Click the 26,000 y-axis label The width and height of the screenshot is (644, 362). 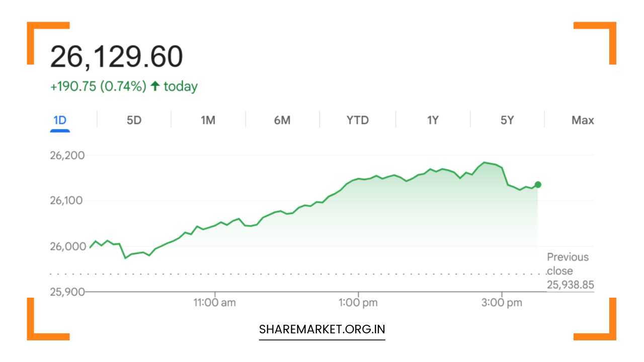pos(67,246)
